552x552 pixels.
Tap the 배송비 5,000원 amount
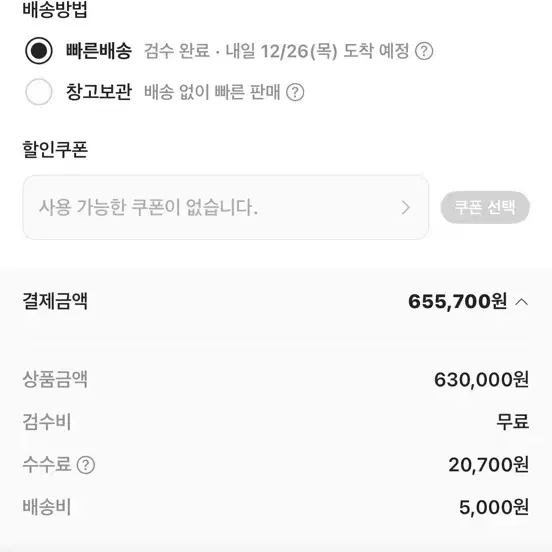[x=494, y=507]
